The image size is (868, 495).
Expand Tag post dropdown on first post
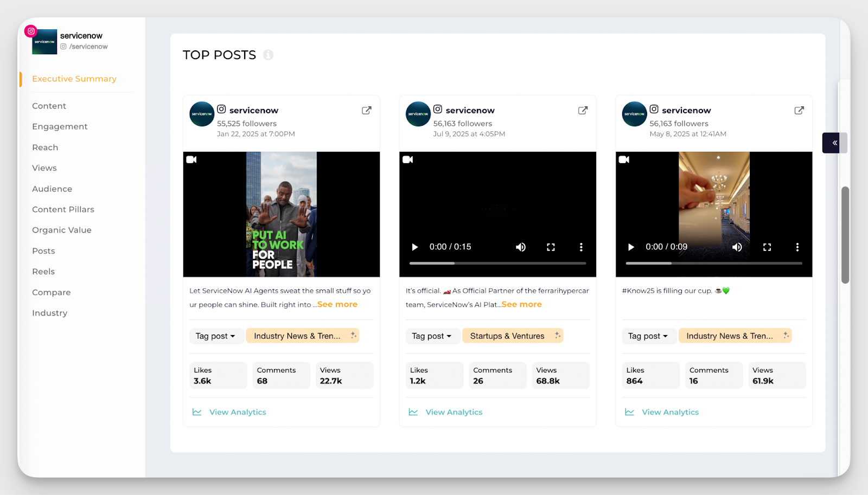(x=215, y=336)
